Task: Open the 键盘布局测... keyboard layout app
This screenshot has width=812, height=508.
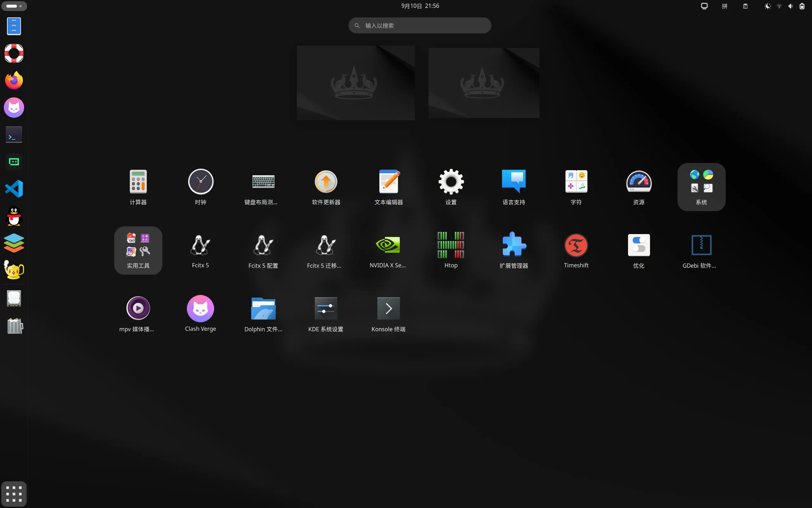Action: pyautogui.click(x=263, y=187)
